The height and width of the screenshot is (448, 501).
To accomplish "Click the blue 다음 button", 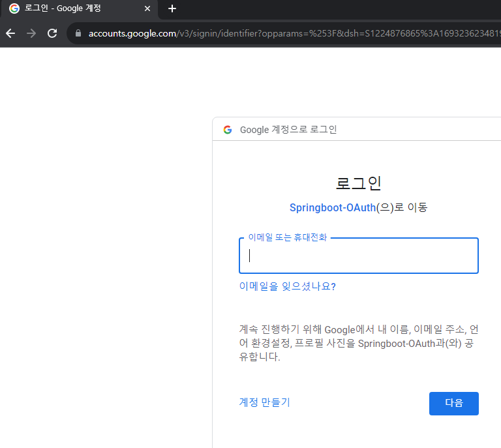I will point(454,403).
